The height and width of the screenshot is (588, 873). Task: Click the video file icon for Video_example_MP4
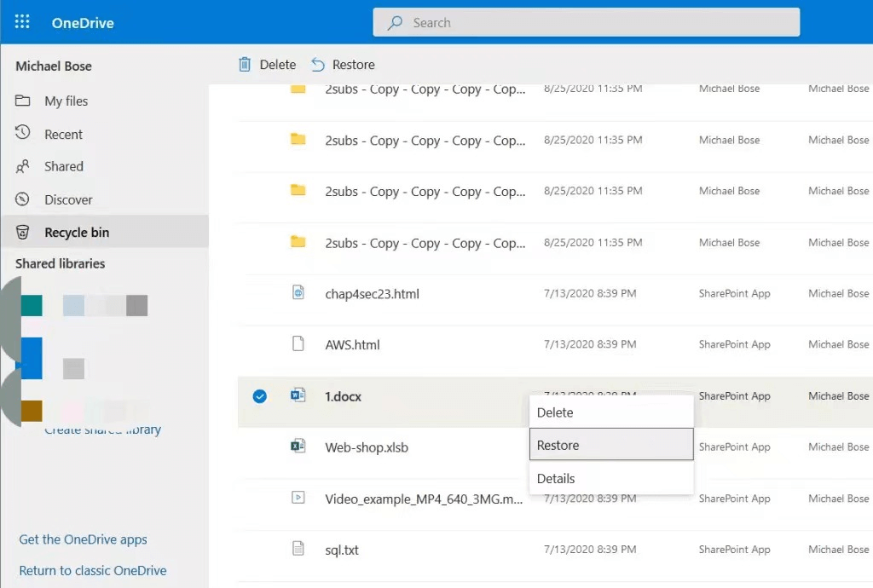coord(298,498)
